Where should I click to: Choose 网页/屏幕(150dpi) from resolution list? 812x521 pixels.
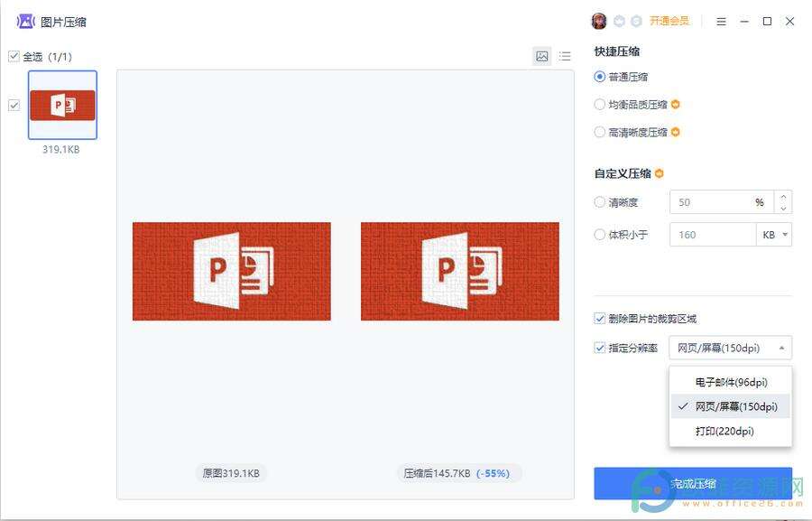click(731, 406)
